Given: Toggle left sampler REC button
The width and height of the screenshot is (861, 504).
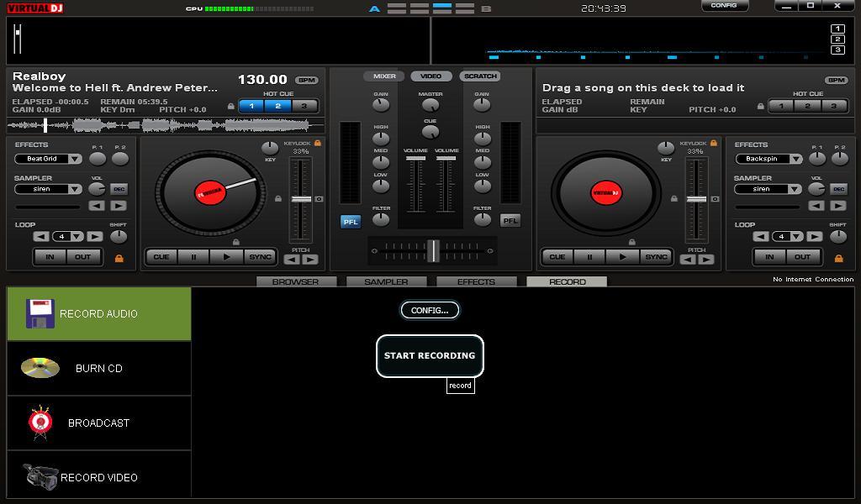Looking at the screenshot, I should tap(119, 189).
